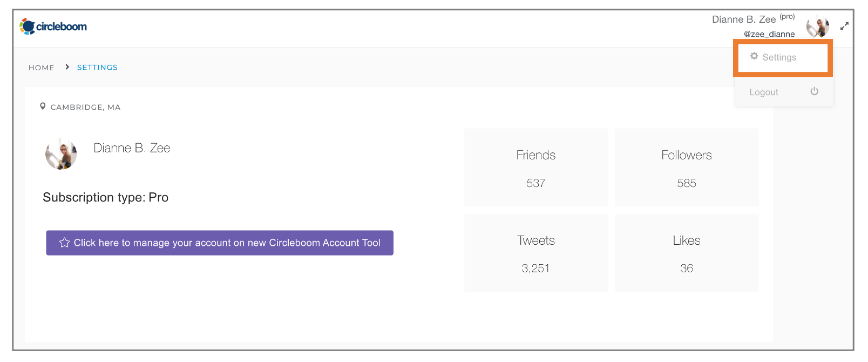Viewport: 868px width, 362px height.
Task: Click the Dianne B. Zee profile name heading
Action: [x=132, y=148]
